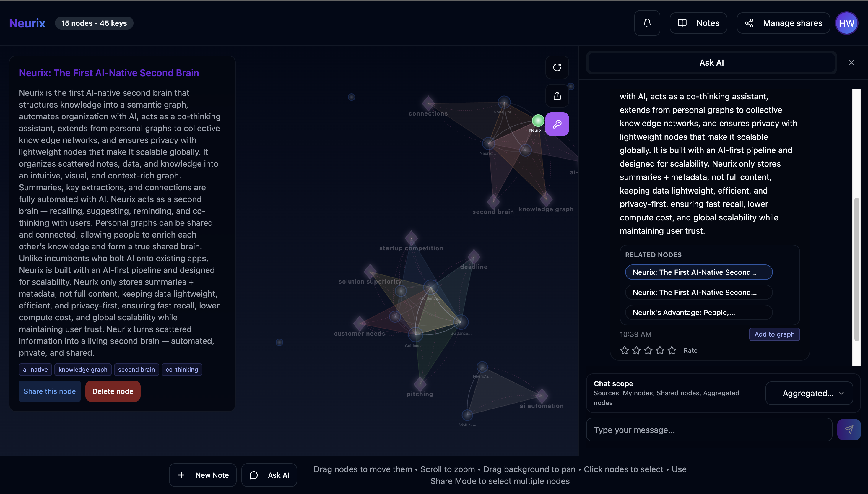Select the purple key icon on the graph
Viewport: 868px width, 494px height.
[557, 124]
